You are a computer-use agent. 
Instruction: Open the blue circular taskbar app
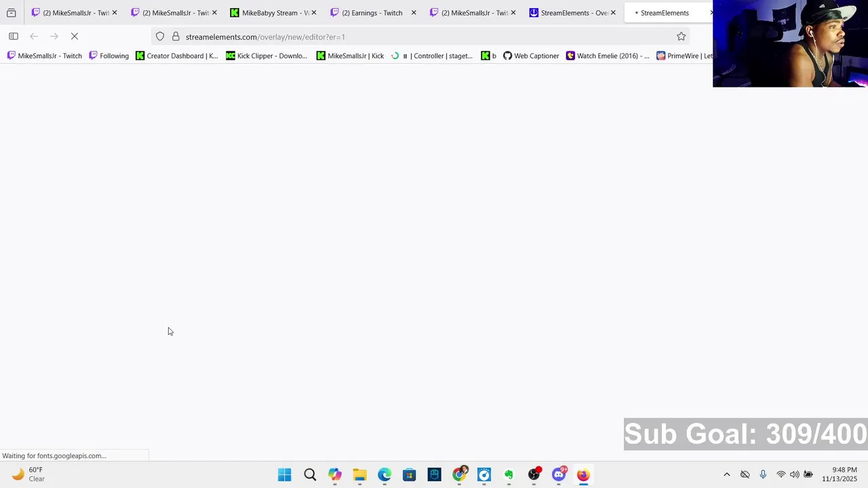(484, 475)
